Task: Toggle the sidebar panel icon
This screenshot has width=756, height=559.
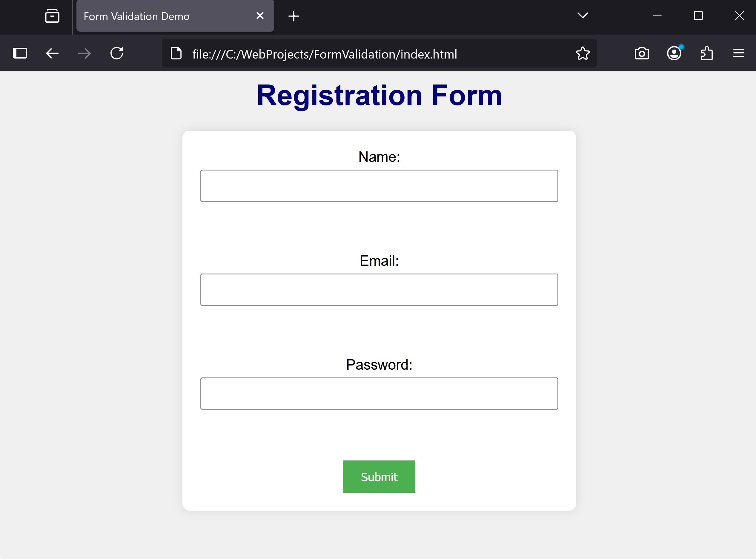Action: (x=20, y=53)
